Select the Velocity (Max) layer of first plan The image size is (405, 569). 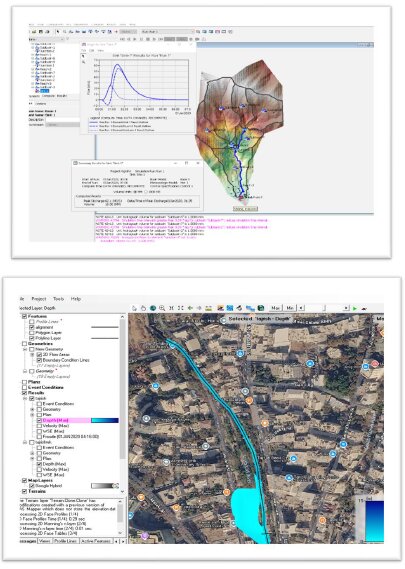tap(56, 426)
